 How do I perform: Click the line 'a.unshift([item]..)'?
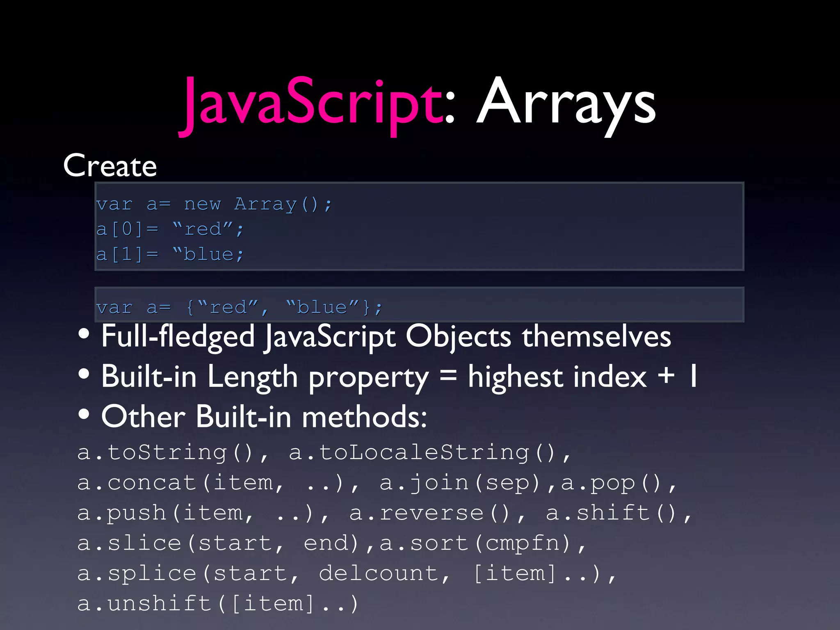218,604
